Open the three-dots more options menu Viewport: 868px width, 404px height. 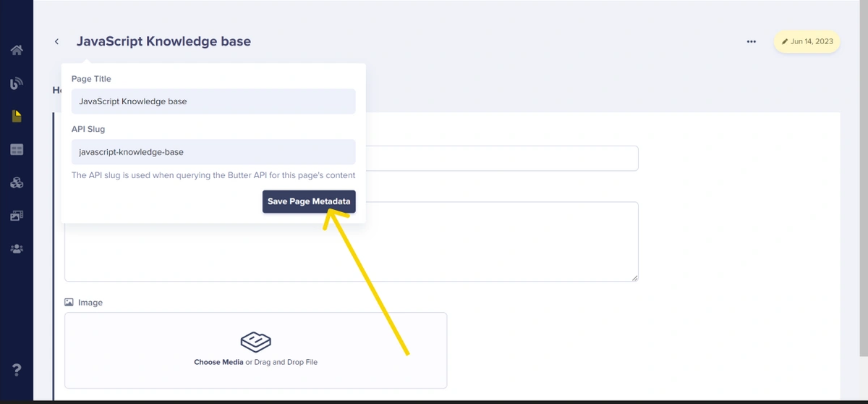pos(752,42)
